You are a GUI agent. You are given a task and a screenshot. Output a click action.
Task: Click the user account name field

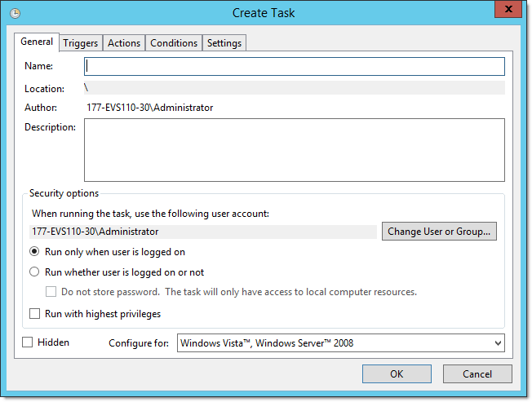[203, 232]
